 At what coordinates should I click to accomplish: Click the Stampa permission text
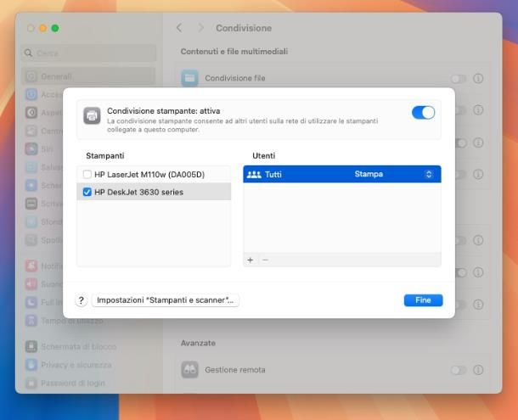(369, 174)
